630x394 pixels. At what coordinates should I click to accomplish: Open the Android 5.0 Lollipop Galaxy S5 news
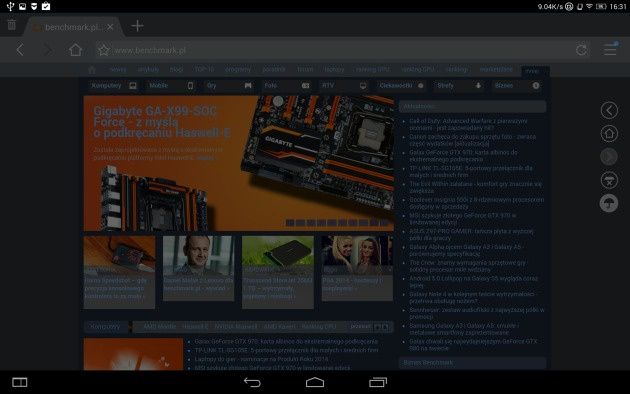(473, 282)
